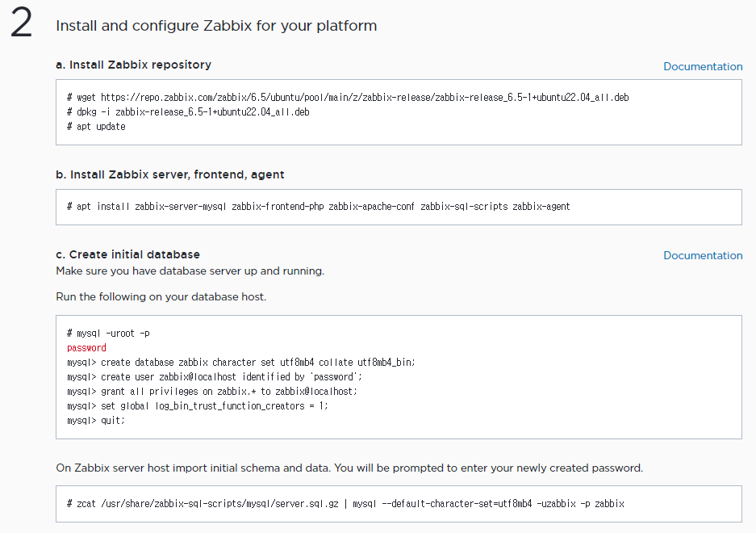Screen dimensions: 756x533
Task: Click the red password text
Action: click(x=86, y=347)
